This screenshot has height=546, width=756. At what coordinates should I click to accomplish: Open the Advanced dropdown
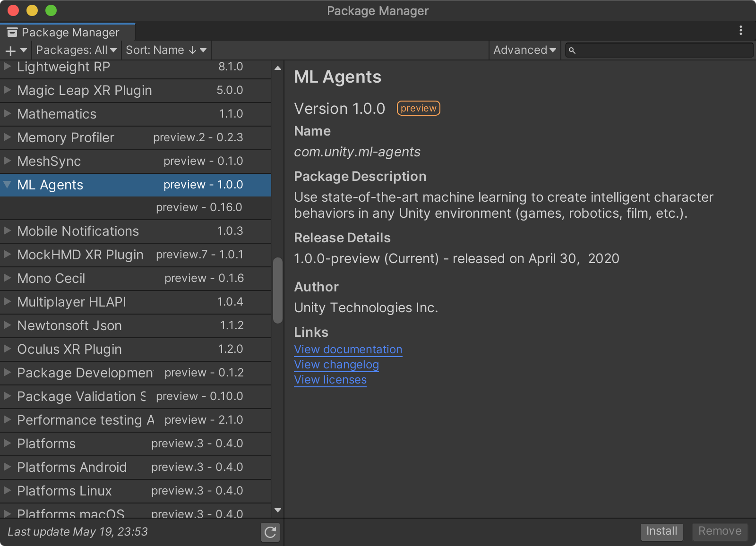point(524,50)
